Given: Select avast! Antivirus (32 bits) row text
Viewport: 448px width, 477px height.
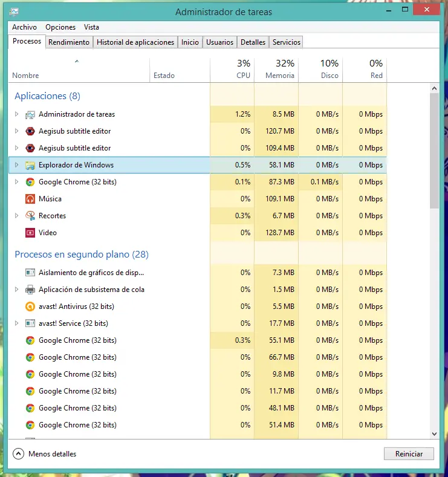Looking at the screenshot, I should click(76, 307).
